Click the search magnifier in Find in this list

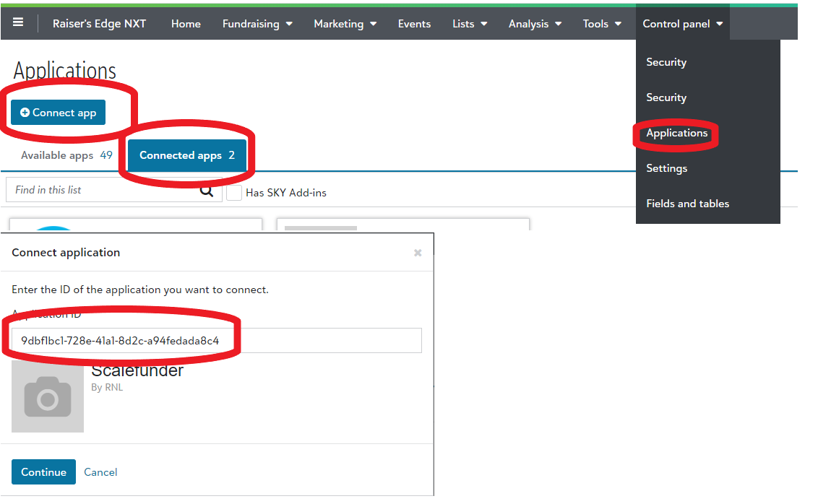(207, 191)
